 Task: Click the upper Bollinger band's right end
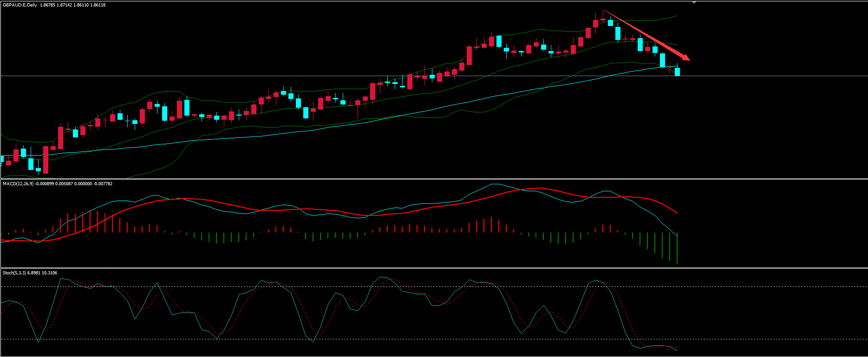pos(676,16)
